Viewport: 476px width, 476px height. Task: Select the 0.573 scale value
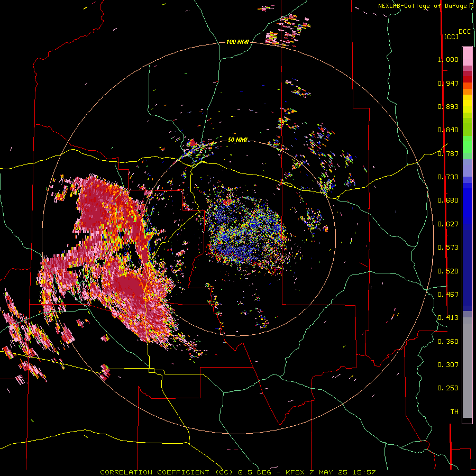coord(448,248)
